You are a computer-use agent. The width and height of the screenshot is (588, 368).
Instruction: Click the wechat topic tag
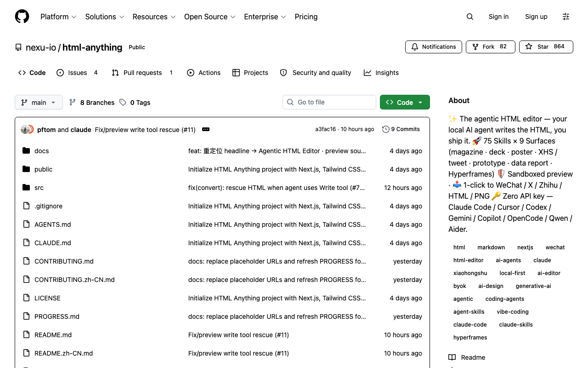(555, 247)
